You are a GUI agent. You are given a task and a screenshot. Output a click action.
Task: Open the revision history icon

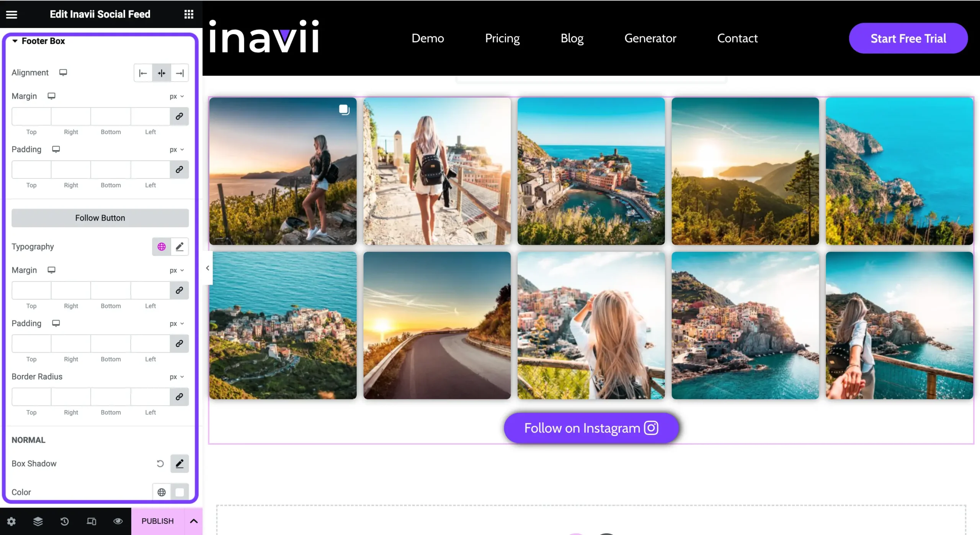coord(64,521)
